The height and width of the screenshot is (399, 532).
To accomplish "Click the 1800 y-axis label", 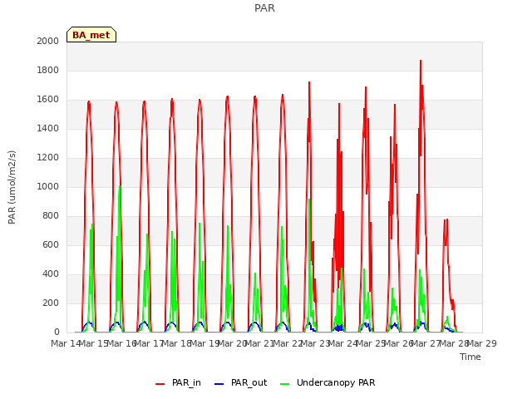I will pyautogui.click(x=48, y=70).
